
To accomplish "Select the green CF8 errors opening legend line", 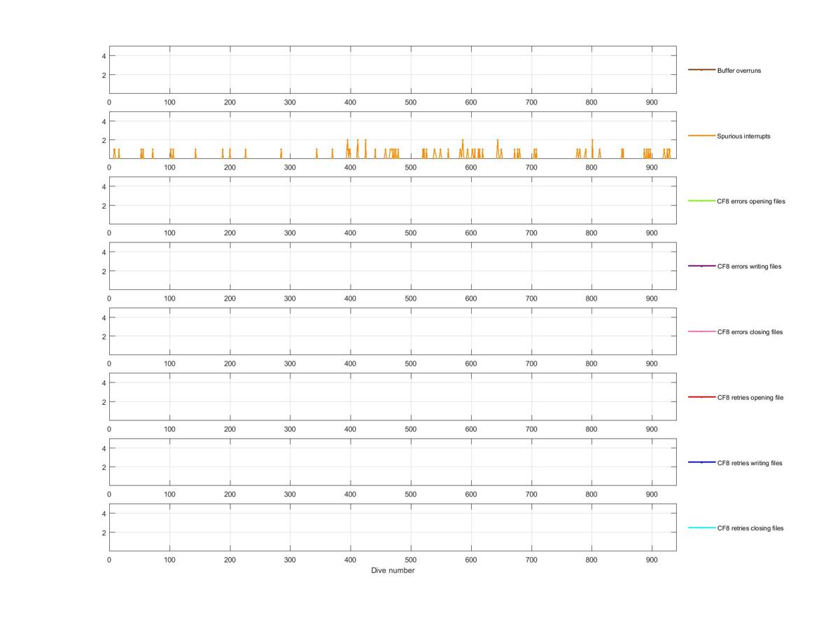I will coord(701,201).
